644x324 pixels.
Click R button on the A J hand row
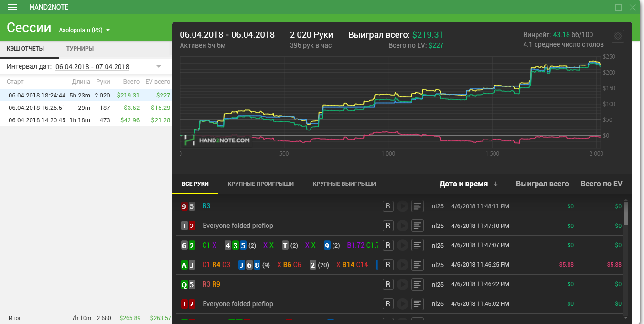click(388, 265)
